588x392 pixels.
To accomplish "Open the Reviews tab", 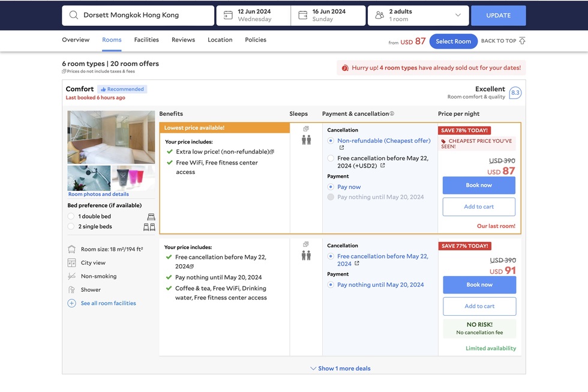I will click(184, 40).
